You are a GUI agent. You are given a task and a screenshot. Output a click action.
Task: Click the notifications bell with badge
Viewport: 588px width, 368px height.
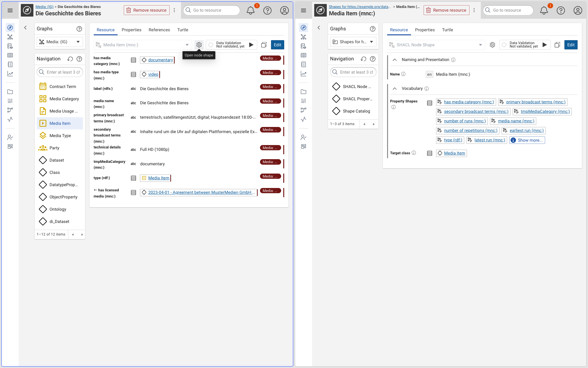click(x=251, y=10)
